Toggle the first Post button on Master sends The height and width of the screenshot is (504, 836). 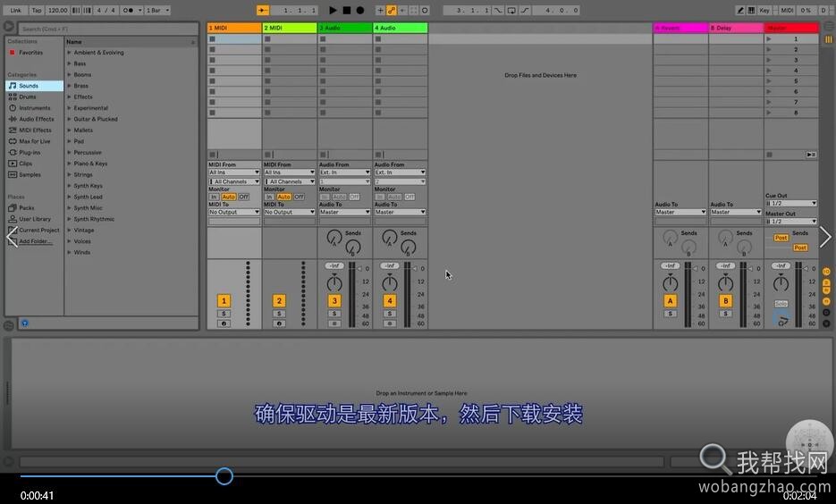[x=781, y=238]
